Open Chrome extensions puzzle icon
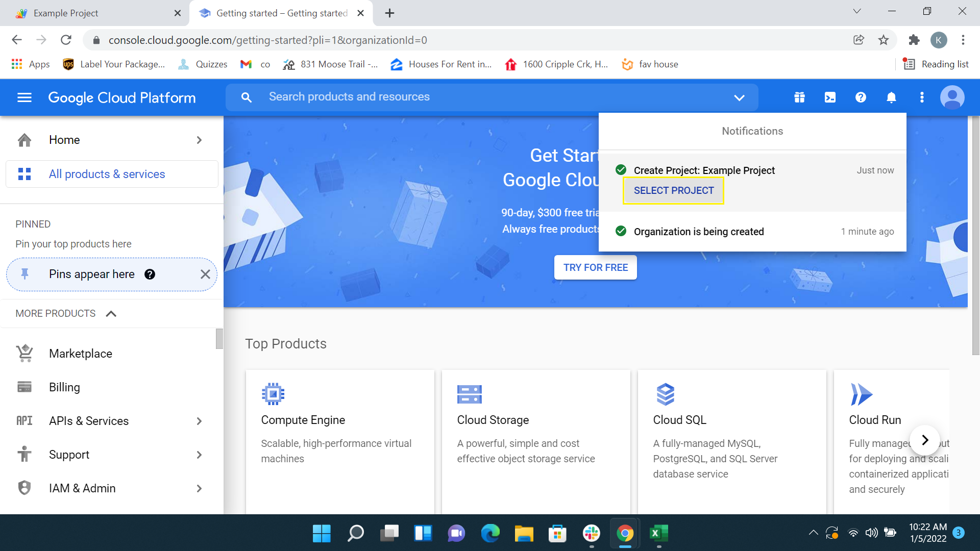 point(914,40)
